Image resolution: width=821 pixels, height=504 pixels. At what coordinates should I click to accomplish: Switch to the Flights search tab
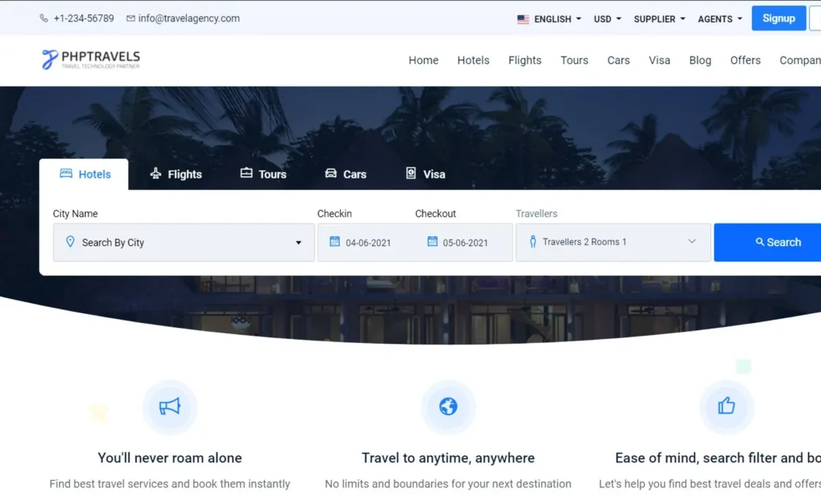coord(176,175)
